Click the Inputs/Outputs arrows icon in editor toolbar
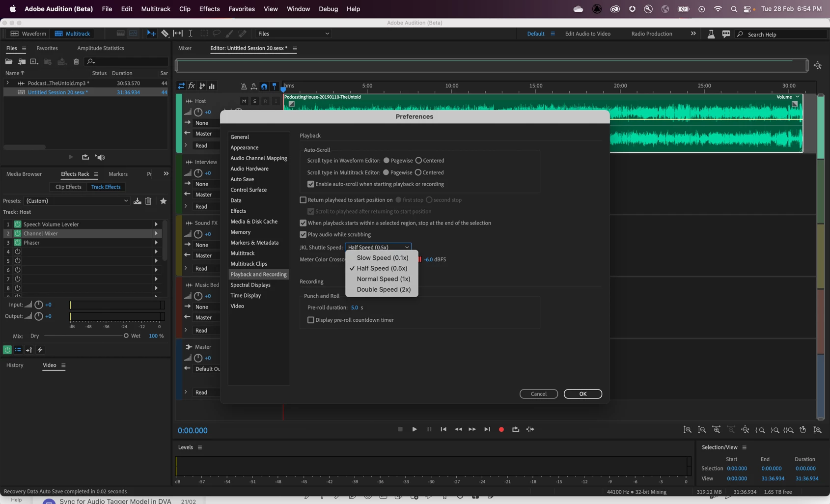The image size is (830, 504). 181,86
